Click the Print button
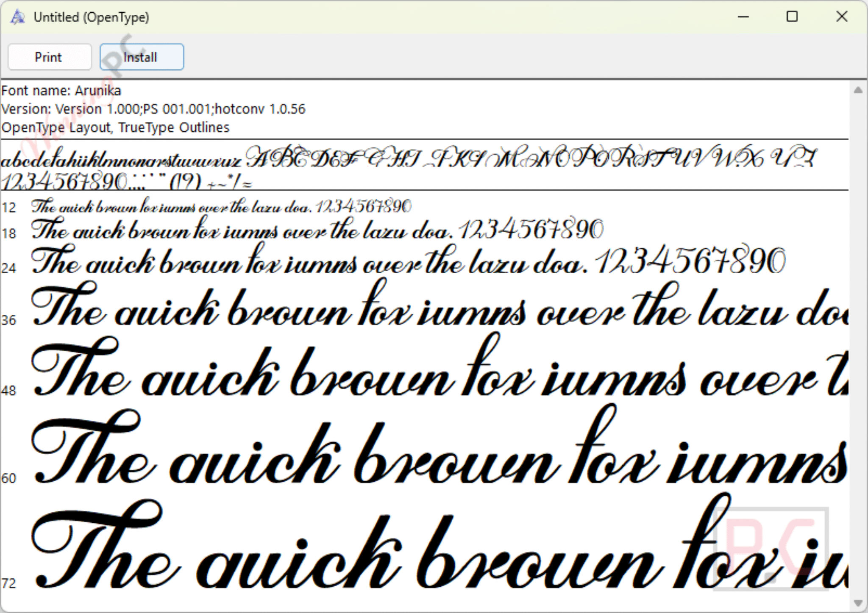 (50, 57)
